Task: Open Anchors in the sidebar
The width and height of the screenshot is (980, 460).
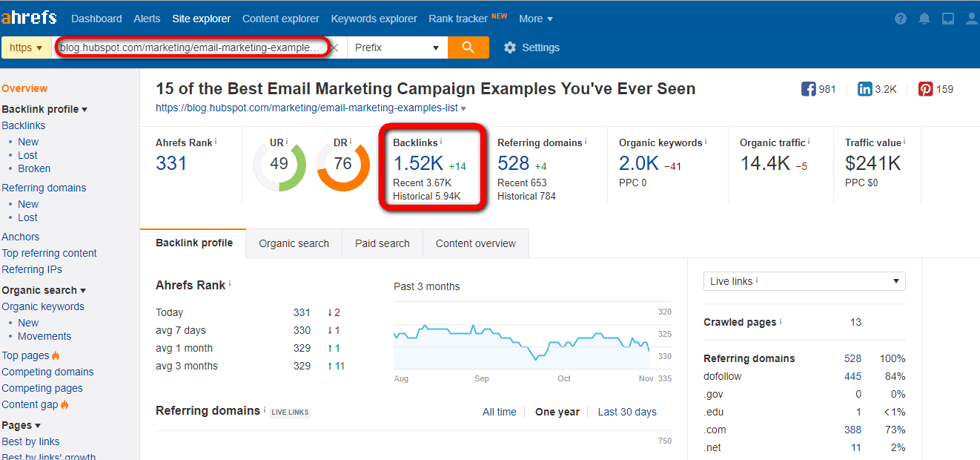Action: [21, 237]
